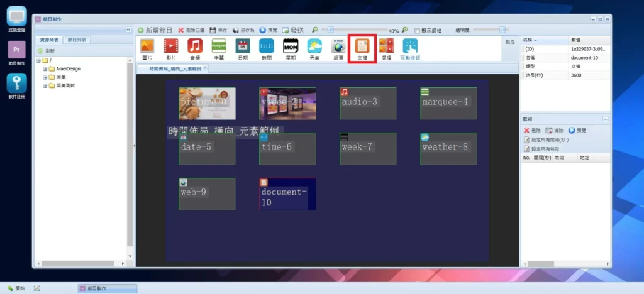
Task: Select the 圖片 (picture) element icon
Action: [147, 47]
